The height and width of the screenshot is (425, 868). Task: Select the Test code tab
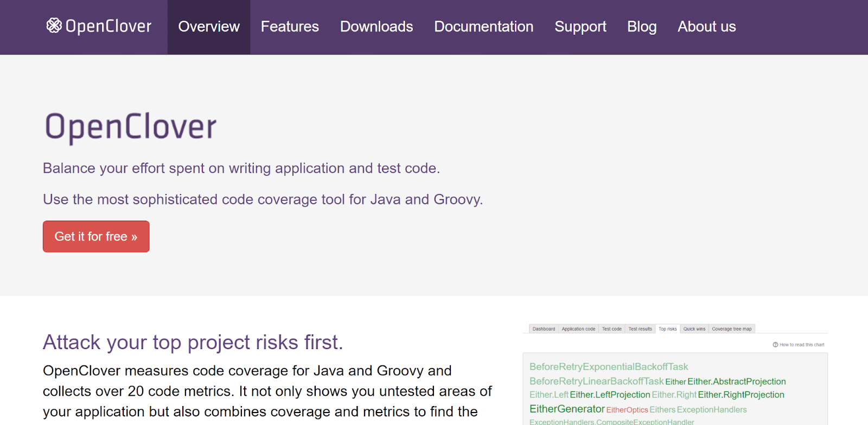tap(612, 329)
